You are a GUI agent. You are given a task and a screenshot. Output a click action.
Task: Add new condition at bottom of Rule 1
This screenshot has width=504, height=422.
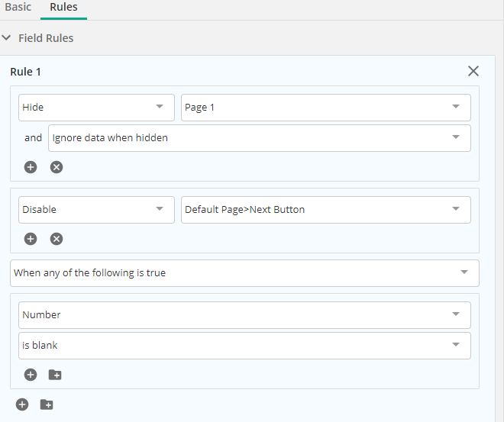click(22, 404)
